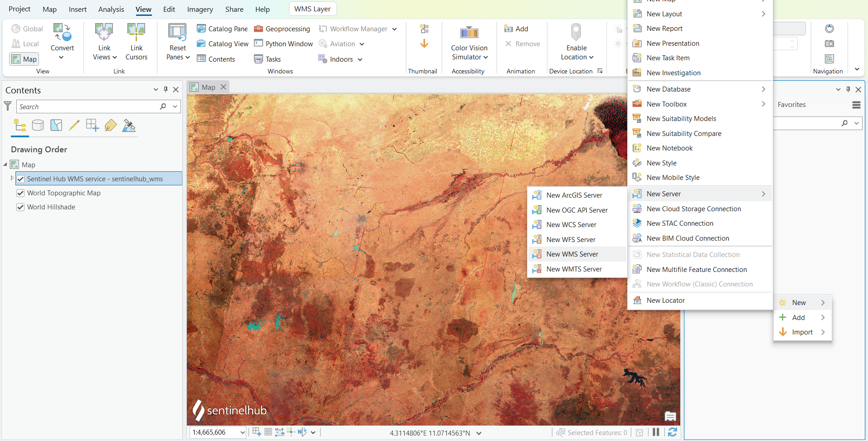Click the Import thumbnail arrow icon

coord(424,44)
